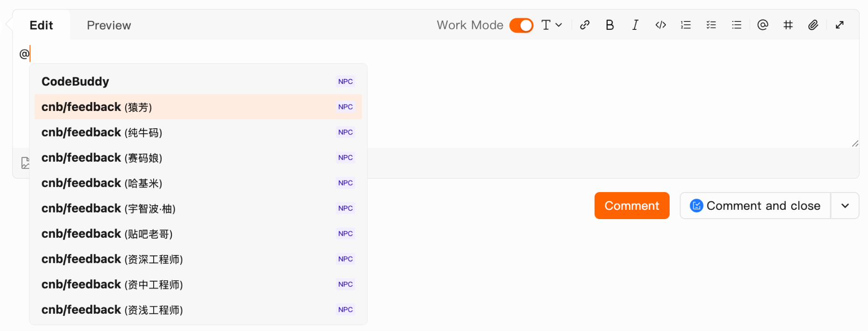This screenshot has height=331, width=868.
Task: Click the orange Comment button
Action: point(631,206)
